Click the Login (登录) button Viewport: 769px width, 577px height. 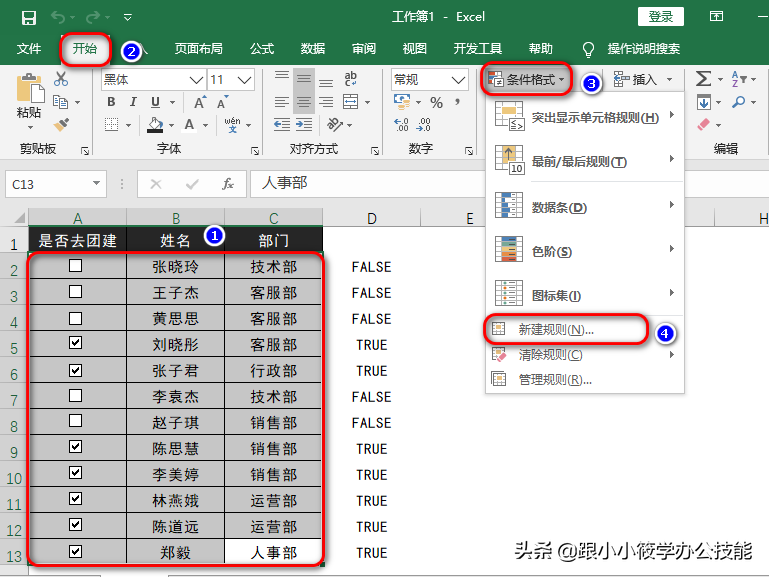[661, 17]
